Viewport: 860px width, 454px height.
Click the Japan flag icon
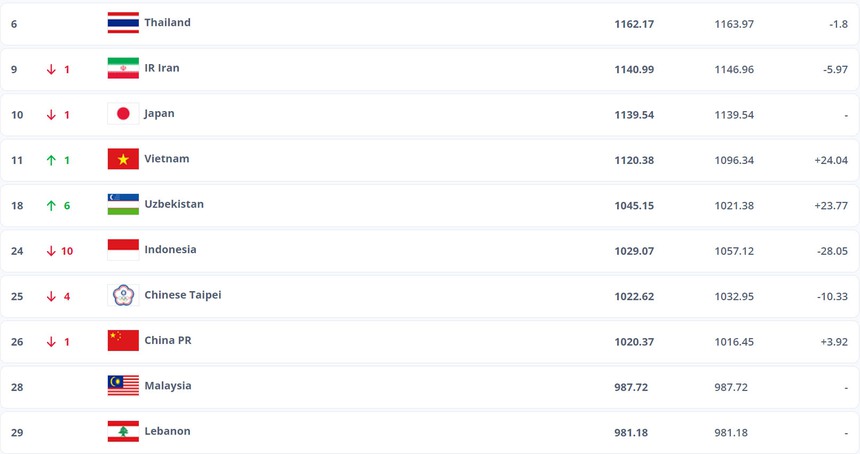123,114
